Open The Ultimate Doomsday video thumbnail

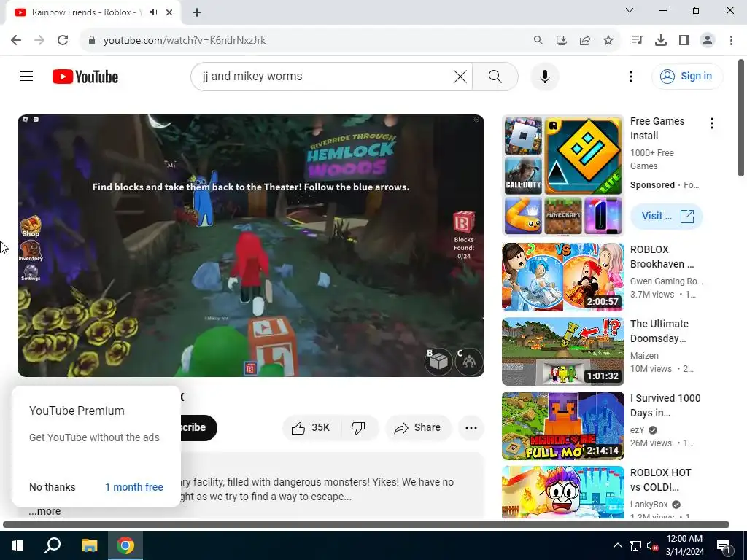pos(562,351)
